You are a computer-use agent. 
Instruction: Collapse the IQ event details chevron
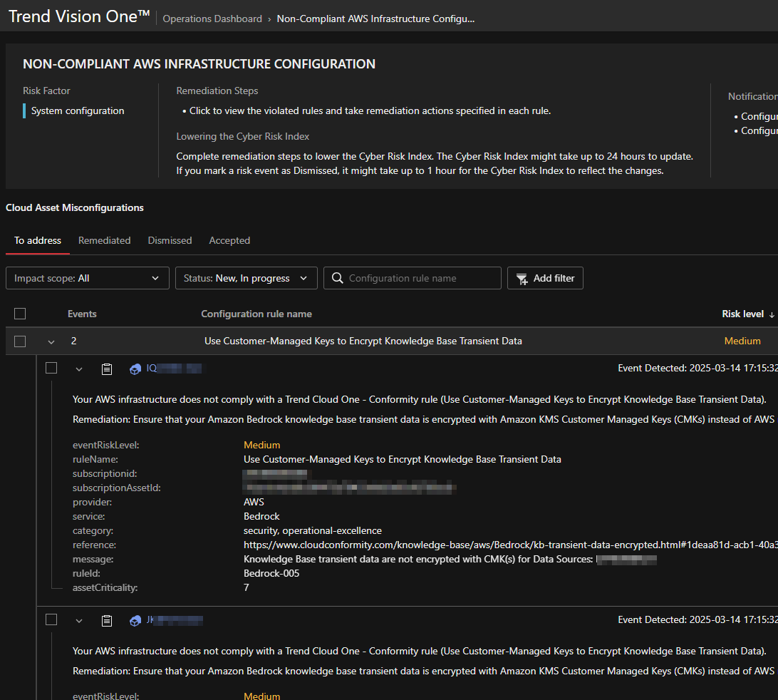(x=79, y=369)
